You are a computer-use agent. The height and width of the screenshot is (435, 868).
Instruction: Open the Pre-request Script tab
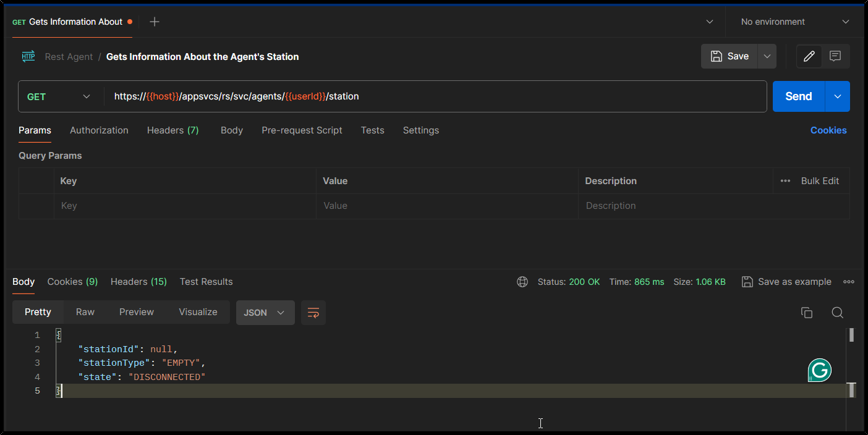click(x=302, y=130)
